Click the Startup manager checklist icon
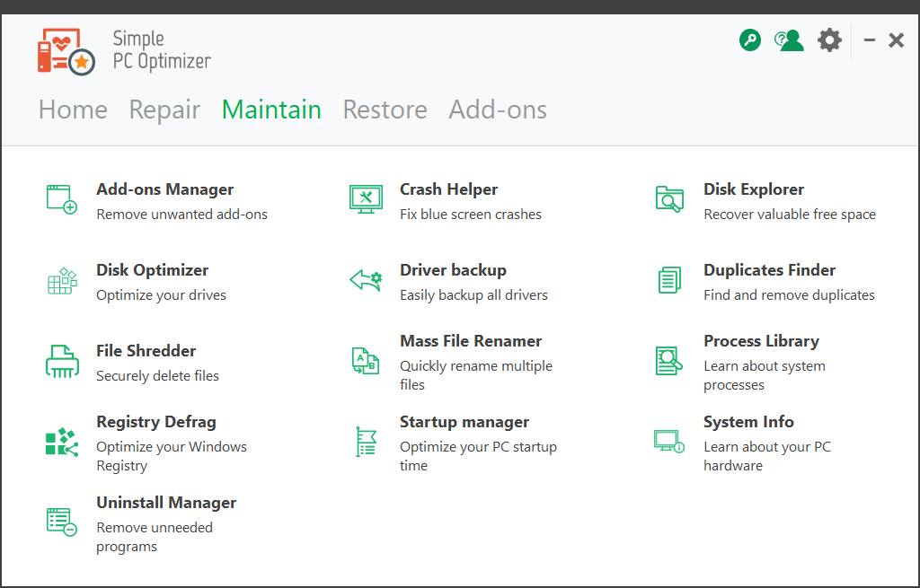 [x=365, y=442]
